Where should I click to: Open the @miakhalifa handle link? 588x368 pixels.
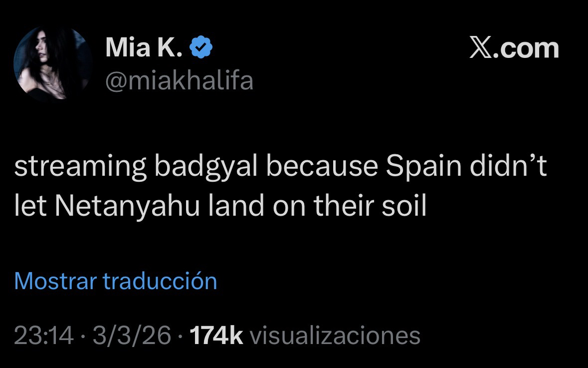[179, 80]
